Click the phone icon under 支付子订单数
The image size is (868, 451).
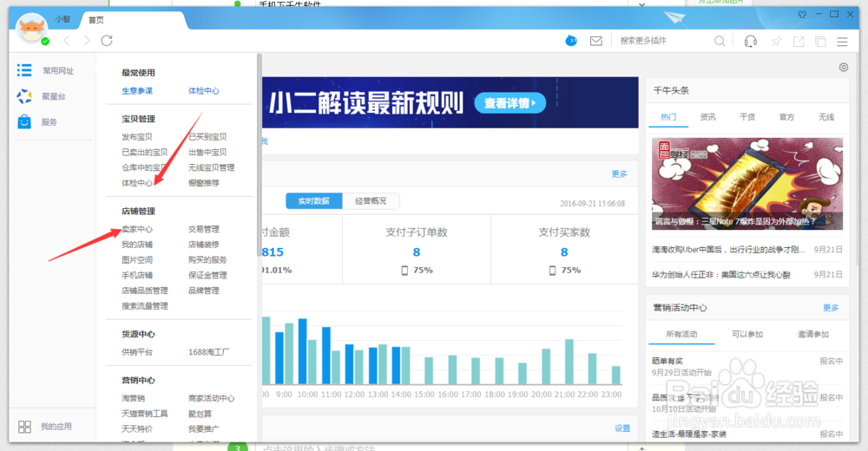(404, 271)
